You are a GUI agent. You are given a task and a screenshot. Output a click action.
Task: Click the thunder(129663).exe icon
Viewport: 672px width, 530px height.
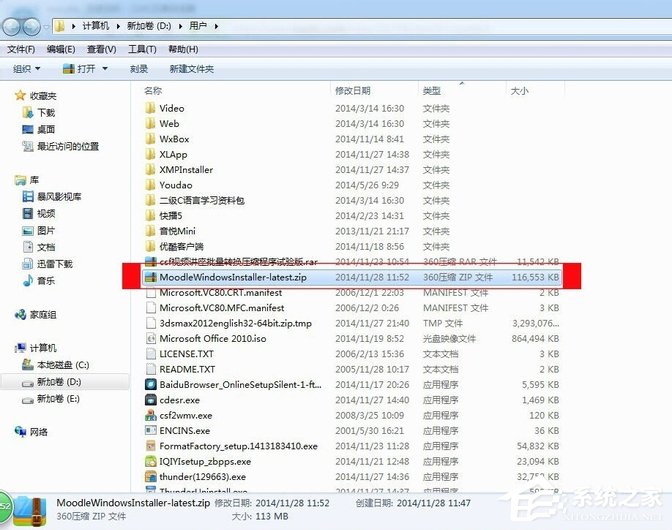[150, 476]
